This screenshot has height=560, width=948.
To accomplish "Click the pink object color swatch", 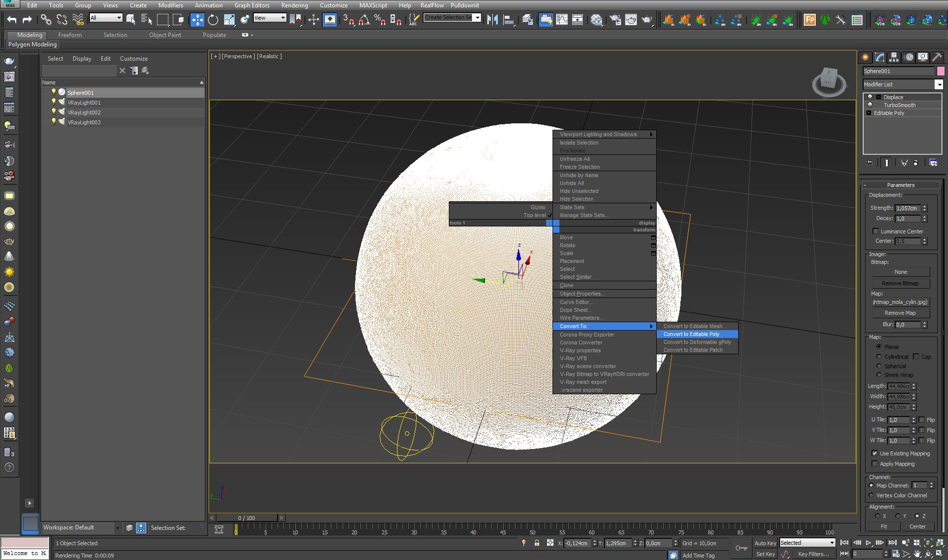I will coord(941,71).
